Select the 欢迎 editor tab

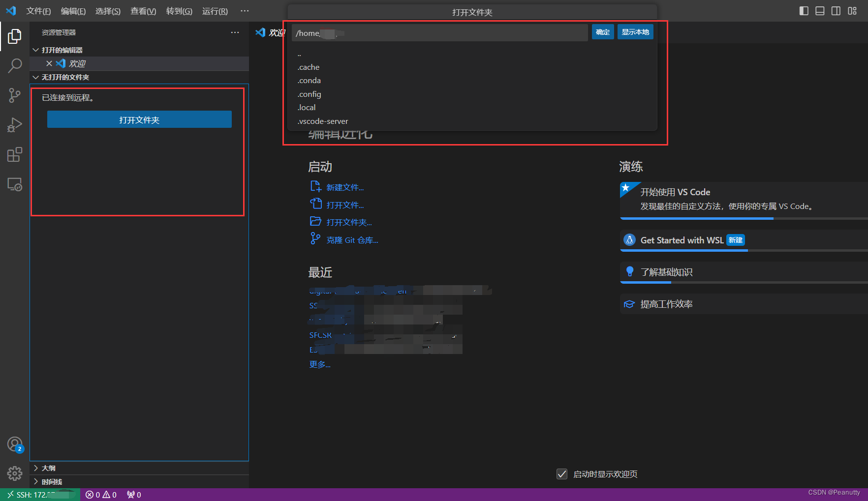270,32
